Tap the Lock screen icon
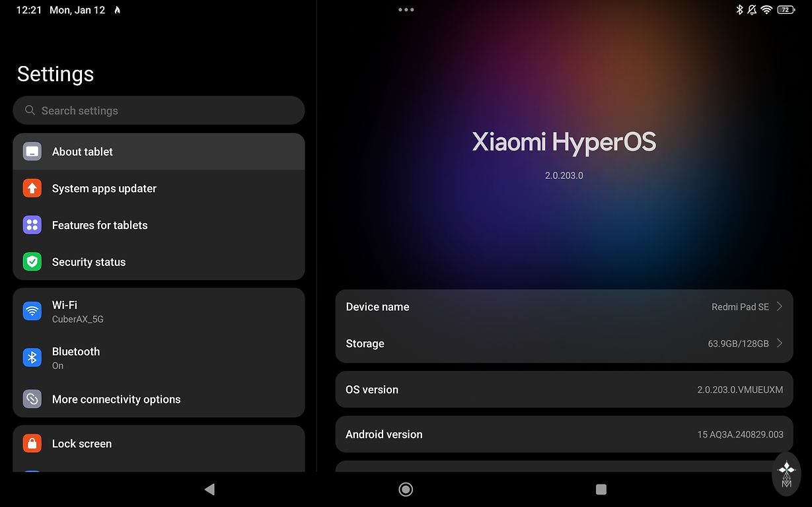Image resolution: width=812 pixels, height=507 pixels. pos(32,444)
